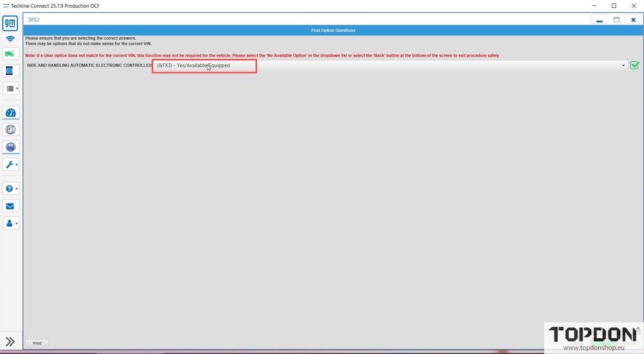The width and height of the screenshot is (644, 354).
Task: Open the Wi-Fi connection status icon
Action: point(10,39)
